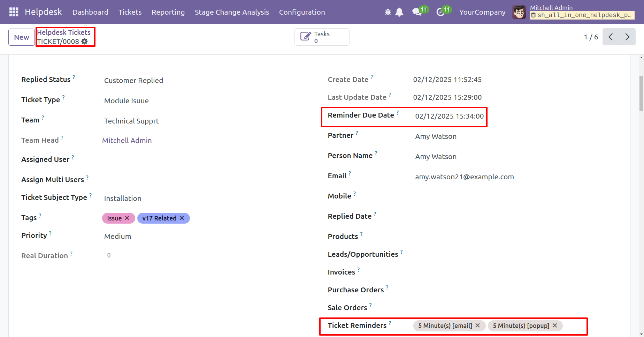The image size is (644, 337).
Task: Remove the 5 Minute(s) [email] reminder
Action: click(x=478, y=325)
